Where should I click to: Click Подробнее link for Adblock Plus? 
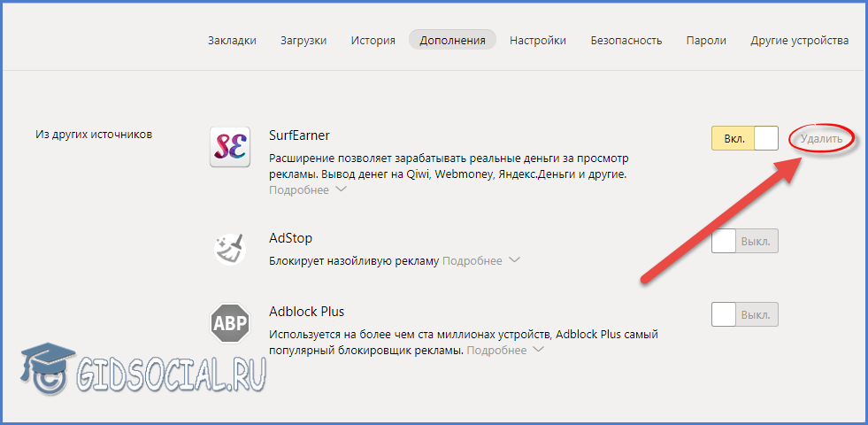click(496, 351)
